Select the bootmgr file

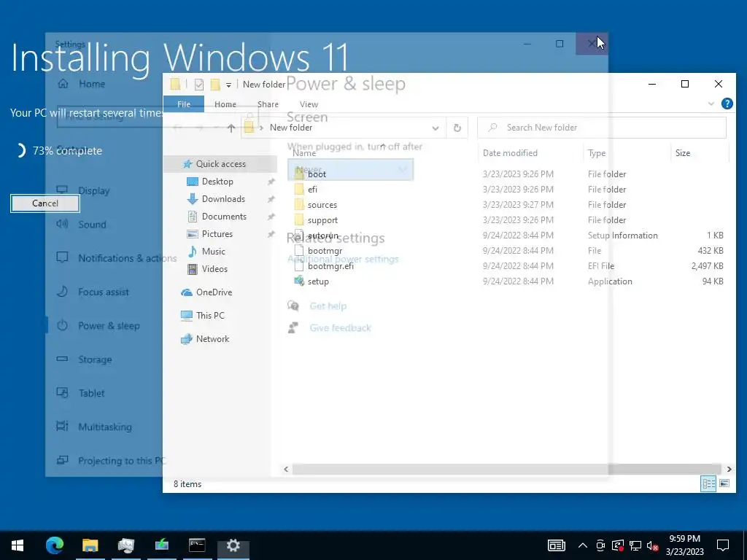325,251
